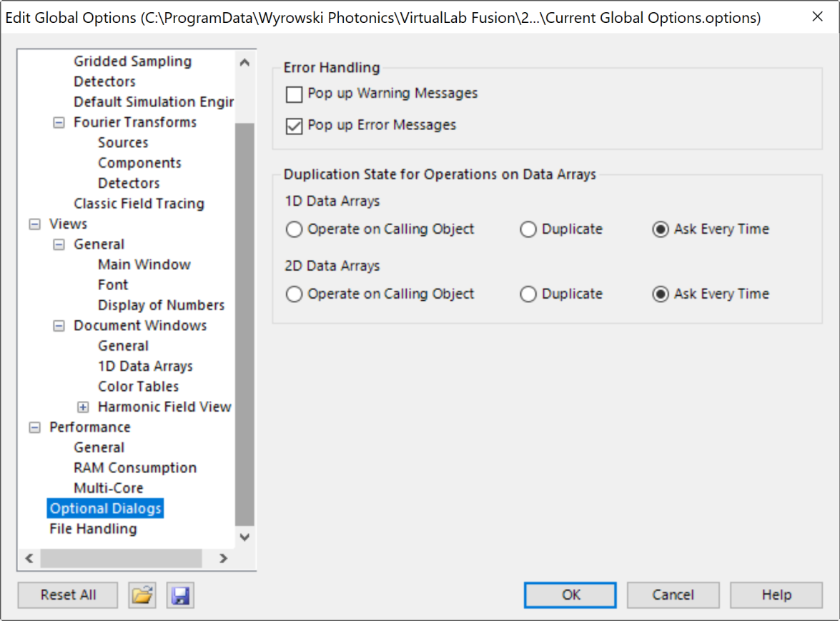840x621 pixels.
Task: Click the vertical scrollbar thumb in tree
Action: coord(244,324)
